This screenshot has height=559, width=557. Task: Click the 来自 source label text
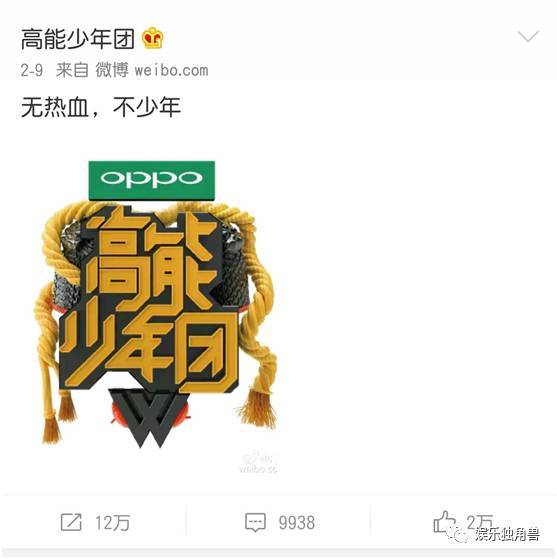coord(72,70)
